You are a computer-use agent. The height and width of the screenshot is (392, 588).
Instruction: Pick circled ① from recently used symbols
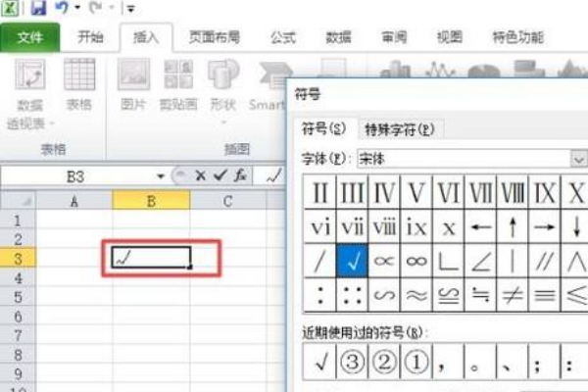click(416, 362)
